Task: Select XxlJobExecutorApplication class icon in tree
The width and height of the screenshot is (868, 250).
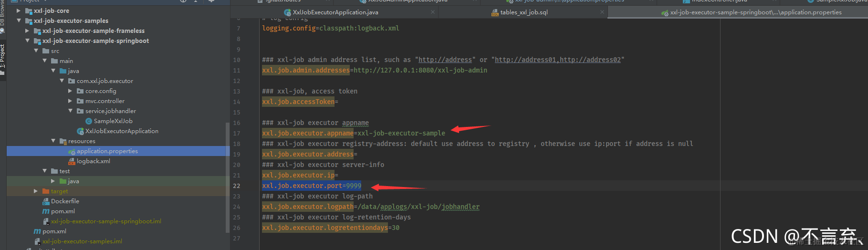Action: coord(80,131)
